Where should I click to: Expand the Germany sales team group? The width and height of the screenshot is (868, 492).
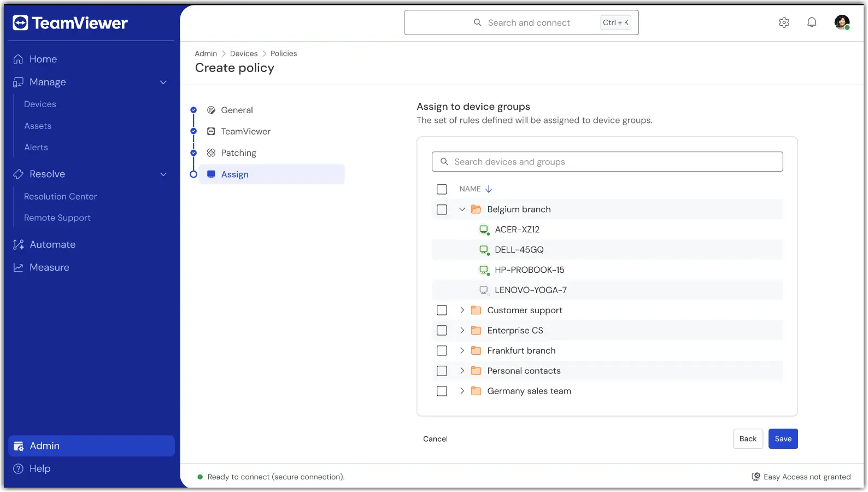tap(462, 391)
